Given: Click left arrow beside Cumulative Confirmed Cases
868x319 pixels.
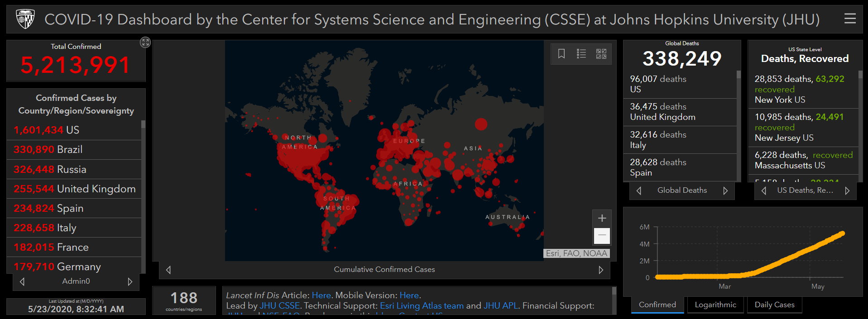Looking at the screenshot, I should click(168, 270).
